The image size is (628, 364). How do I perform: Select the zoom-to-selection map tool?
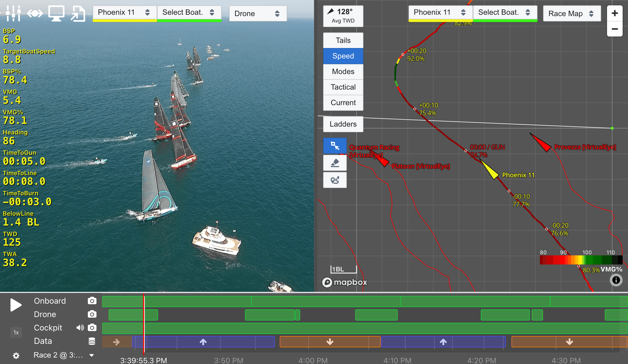[x=335, y=146]
